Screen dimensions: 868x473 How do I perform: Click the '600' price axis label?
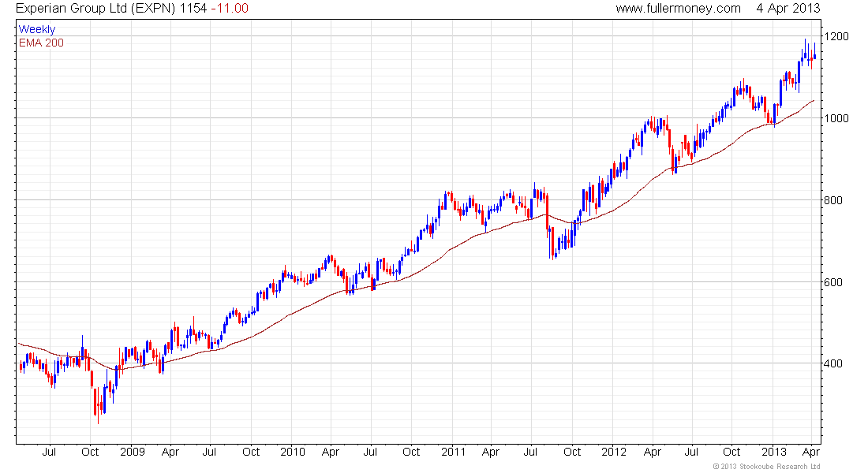833,282
